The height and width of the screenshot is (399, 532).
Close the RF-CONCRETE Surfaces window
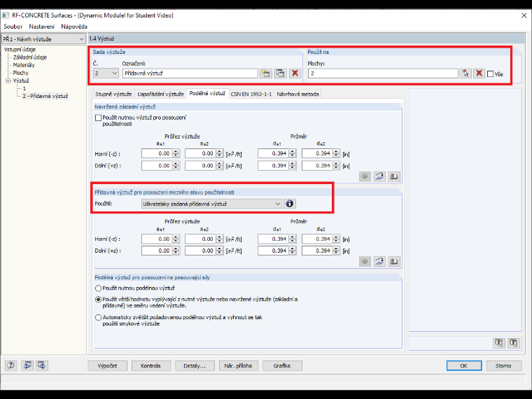point(524,15)
